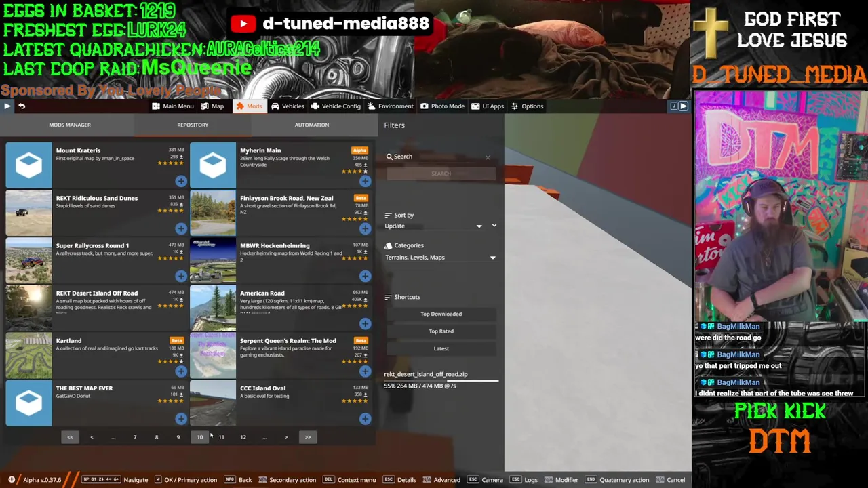
Task: Switch to Automation tab
Action: [x=312, y=125]
